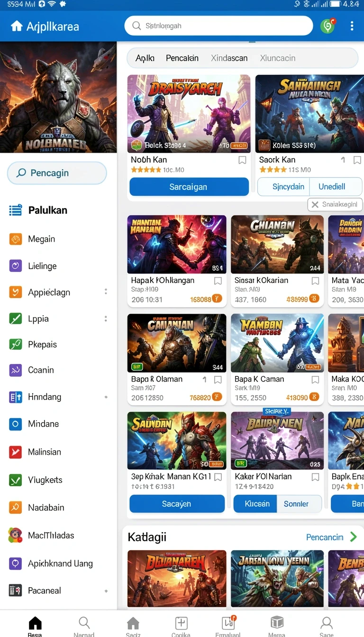This screenshot has width=364, height=637.
Task: Expand the Hnndang submenu
Action: tap(106, 397)
